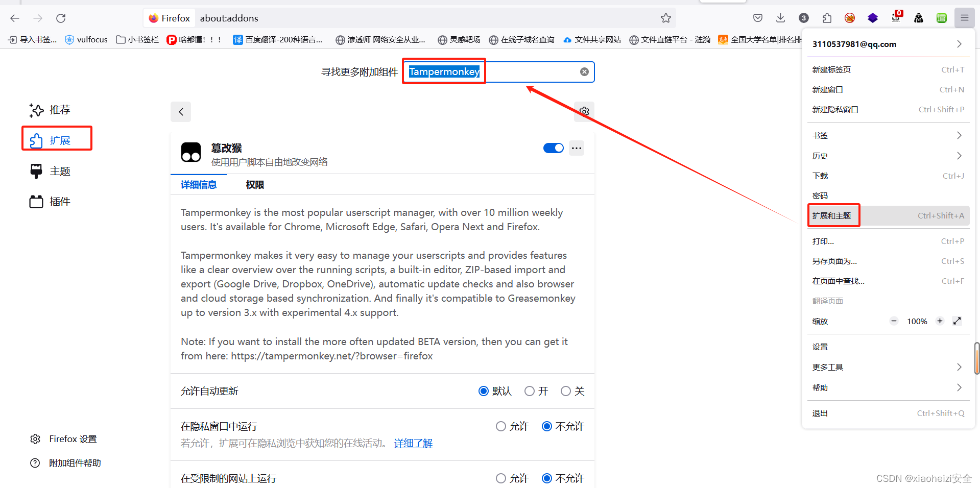This screenshot has width=980, height=488.
Task: Select the Plugins sidebar category
Action: (x=50, y=202)
